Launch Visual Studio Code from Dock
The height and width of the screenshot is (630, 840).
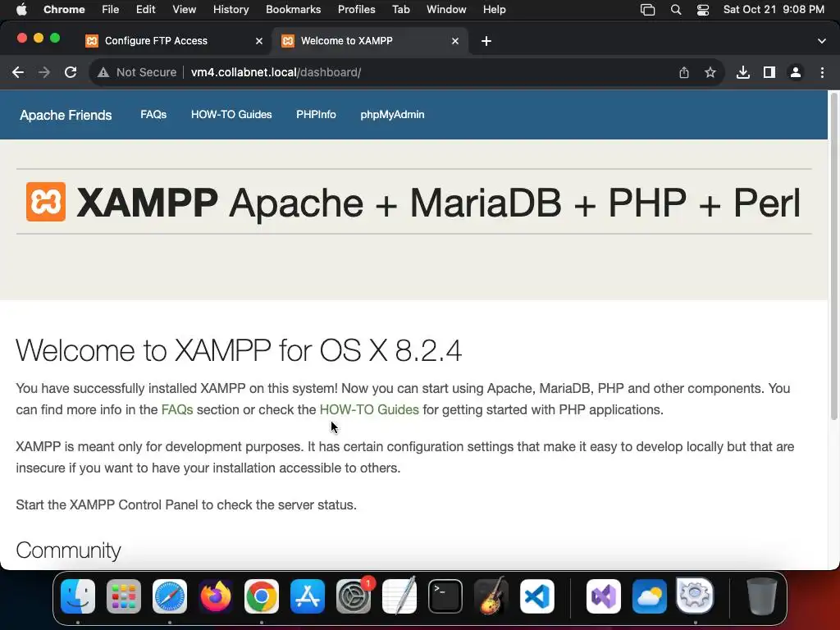(537, 596)
